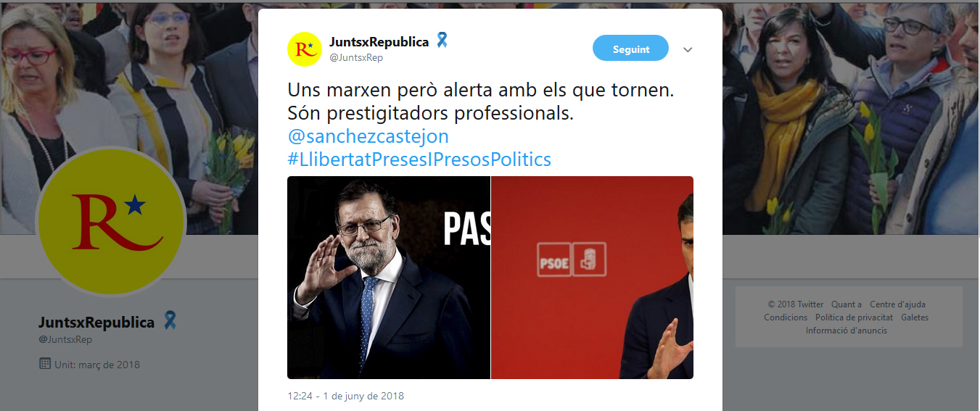The height and width of the screenshot is (411, 980).
Task: Open Informació d'anuncis footer link
Action: click(847, 331)
